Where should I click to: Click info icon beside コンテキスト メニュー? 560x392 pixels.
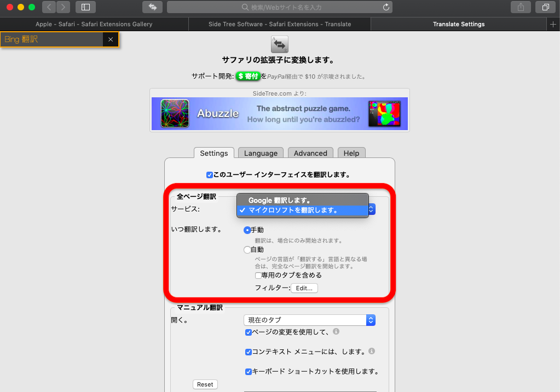372,351
